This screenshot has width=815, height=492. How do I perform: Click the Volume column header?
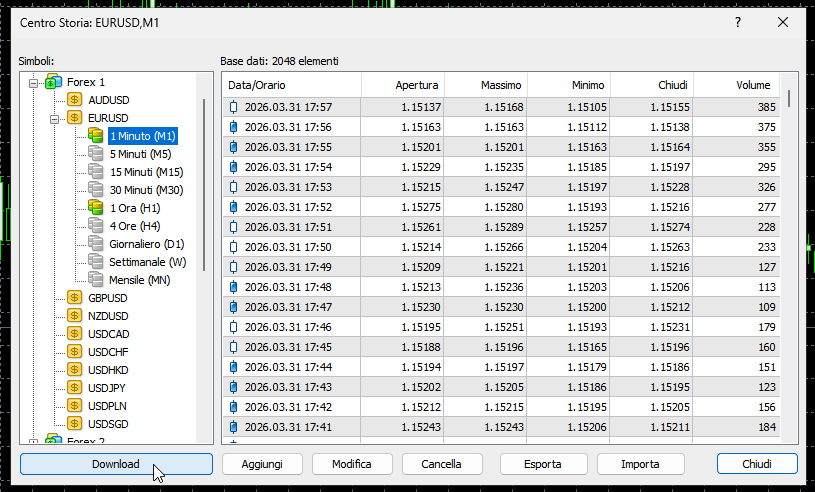(x=737, y=85)
